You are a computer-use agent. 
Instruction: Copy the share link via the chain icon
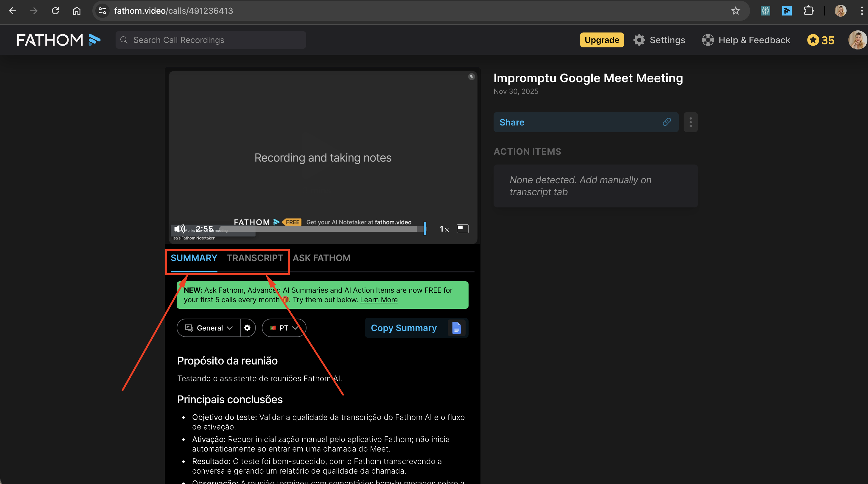[667, 122]
